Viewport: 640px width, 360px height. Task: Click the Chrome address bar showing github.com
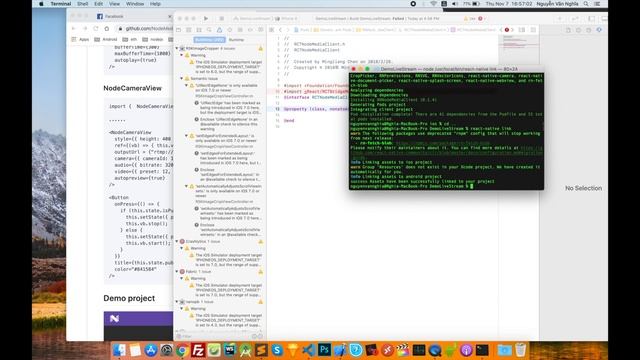[143, 29]
